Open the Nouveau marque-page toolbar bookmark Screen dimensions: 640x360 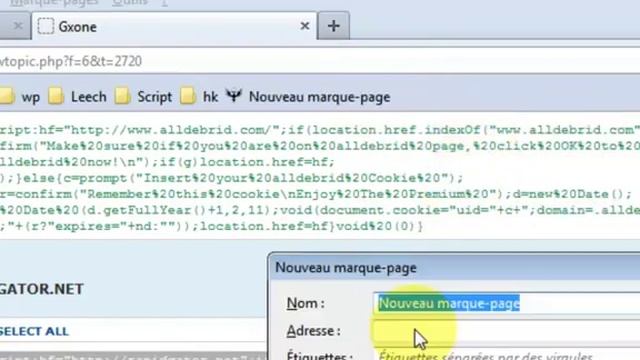(x=319, y=97)
